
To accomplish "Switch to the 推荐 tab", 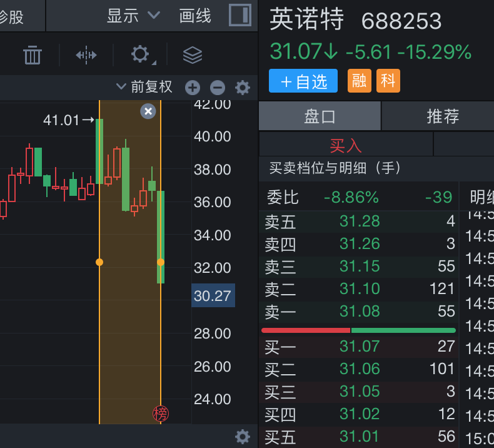I will [443, 116].
